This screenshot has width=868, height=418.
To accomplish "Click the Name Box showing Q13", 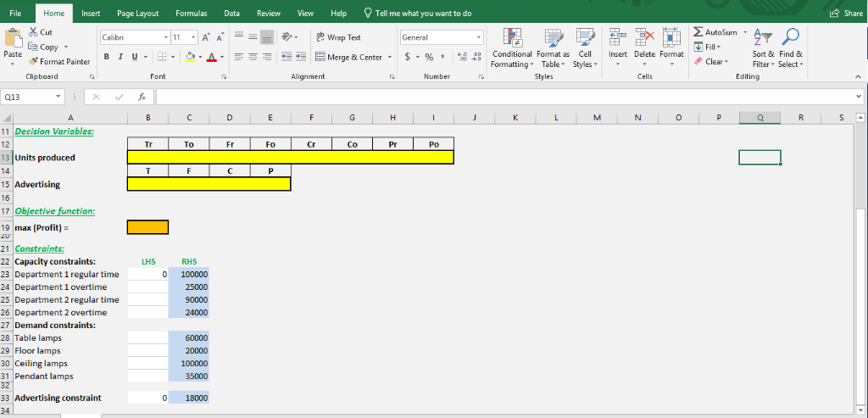I will pos(28,97).
